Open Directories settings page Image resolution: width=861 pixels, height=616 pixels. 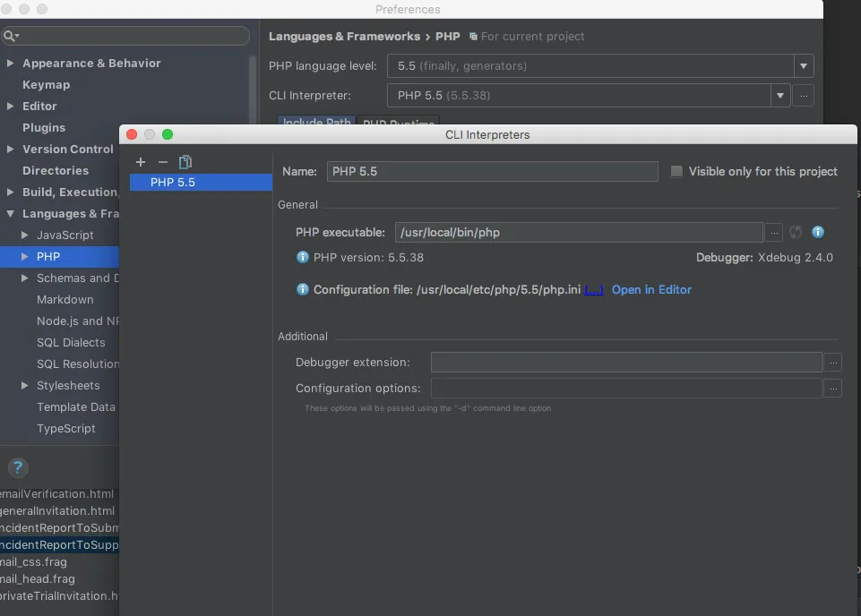tap(56, 171)
